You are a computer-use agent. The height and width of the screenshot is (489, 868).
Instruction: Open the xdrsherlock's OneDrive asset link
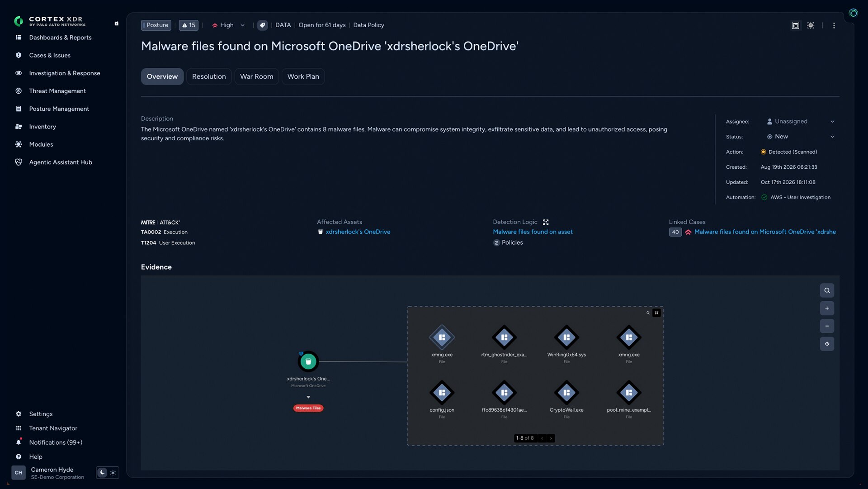click(358, 232)
